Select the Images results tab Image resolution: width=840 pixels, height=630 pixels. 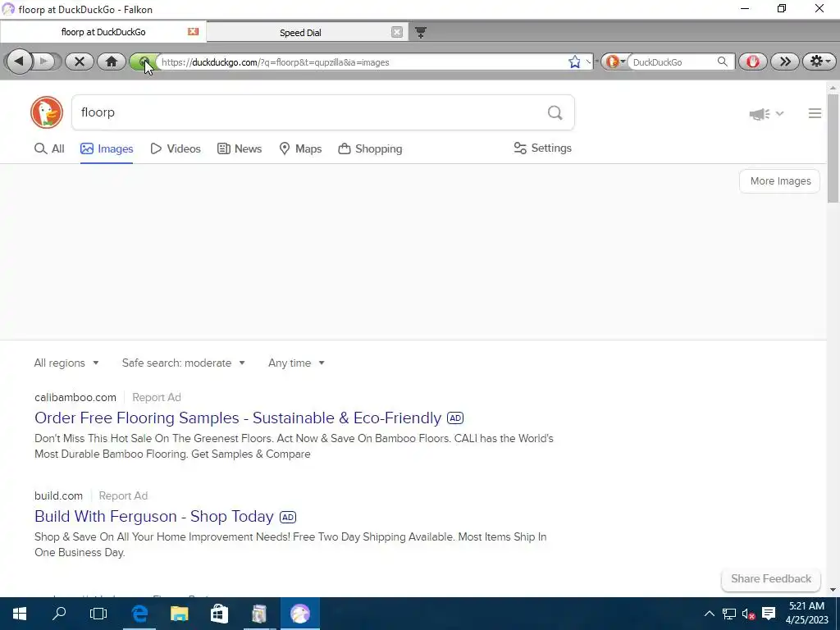pyautogui.click(x=107, y=149)
